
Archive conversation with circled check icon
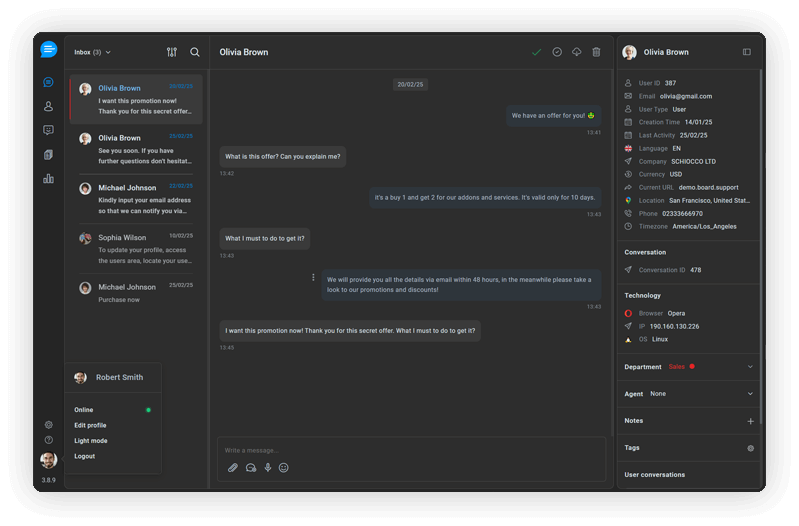point(557,52)
